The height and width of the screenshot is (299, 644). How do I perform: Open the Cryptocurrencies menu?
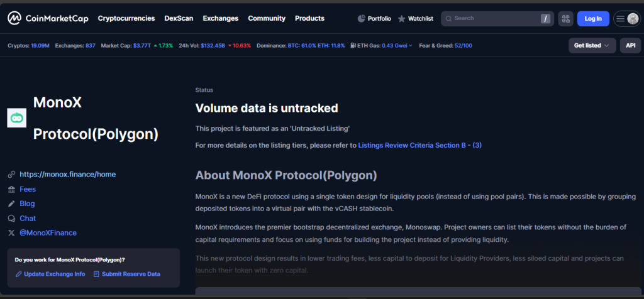[126, 19]
